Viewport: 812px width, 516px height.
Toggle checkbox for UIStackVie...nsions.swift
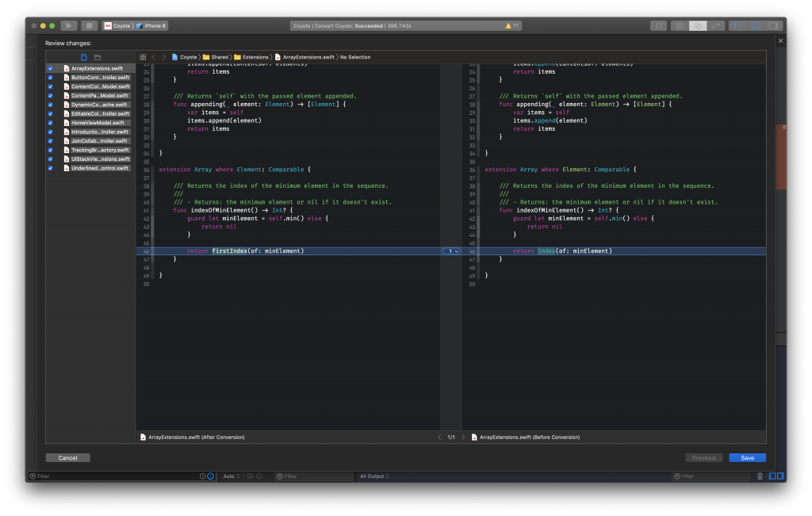(51, 159)
